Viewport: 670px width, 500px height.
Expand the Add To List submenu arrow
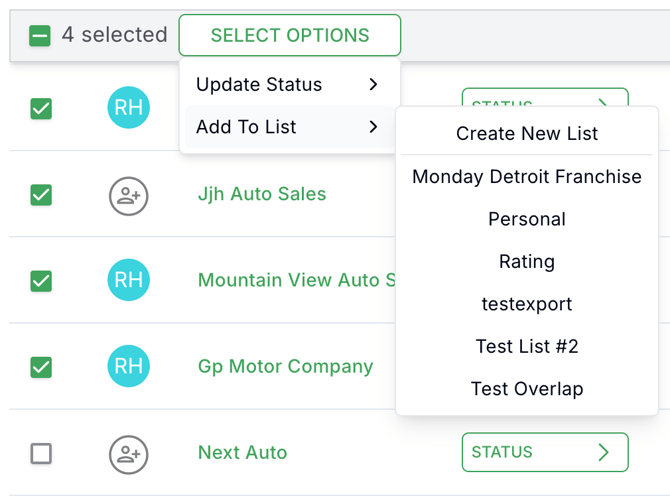point(373,127)
